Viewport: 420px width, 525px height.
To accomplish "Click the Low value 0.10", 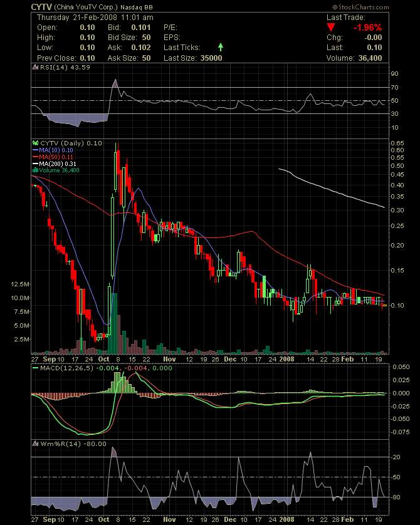I will (87, 48).
